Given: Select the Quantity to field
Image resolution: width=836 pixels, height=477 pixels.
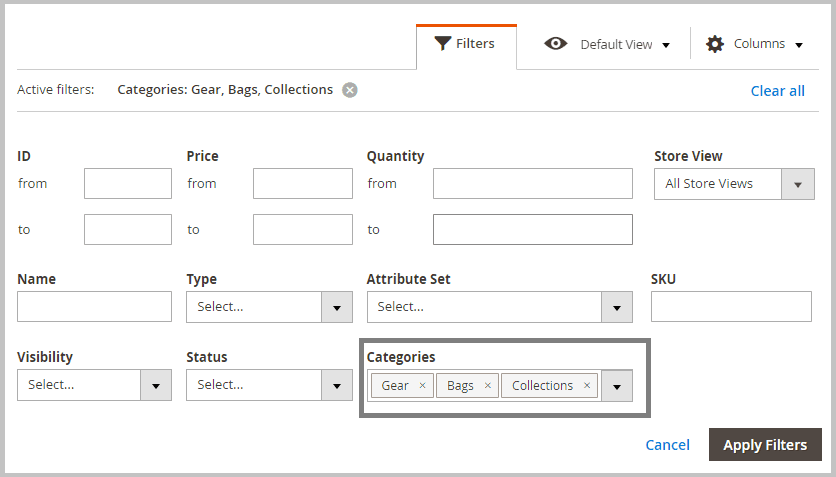Looking at the screenshot, I should tap(532, 229).
